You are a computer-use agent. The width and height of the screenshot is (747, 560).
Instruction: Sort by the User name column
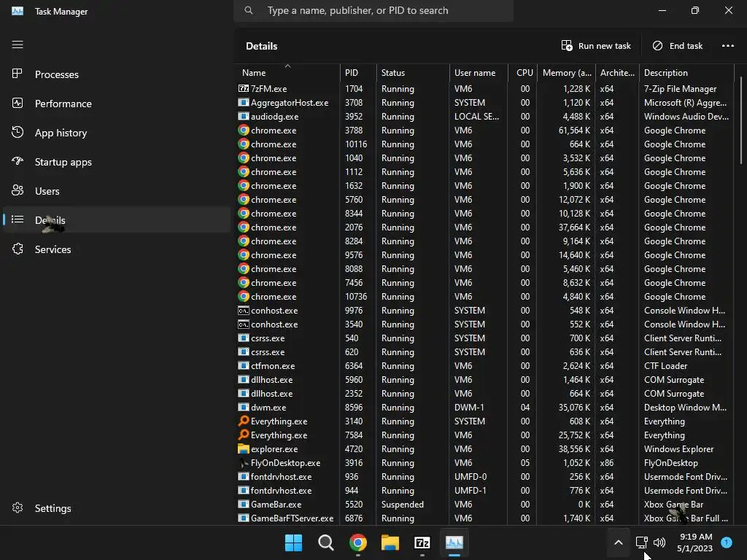[479, 72]
